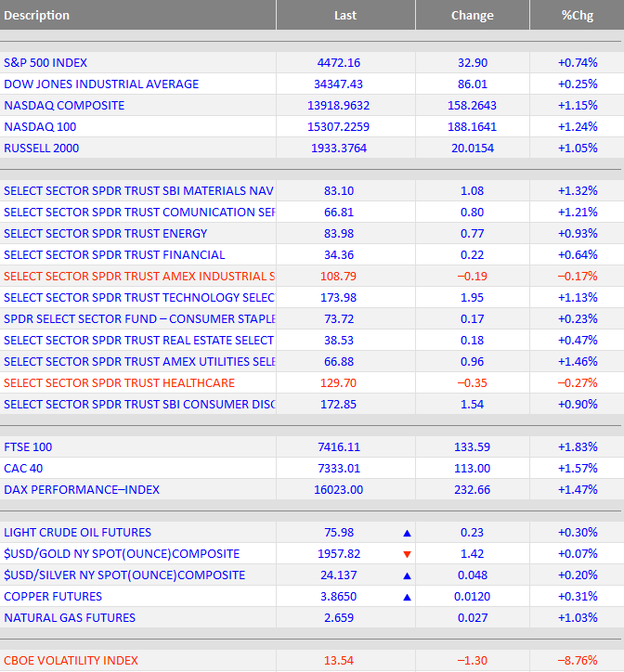The image size is (624, 672).
Task: Click Materials last price 83.10
Action: point(339,191)
